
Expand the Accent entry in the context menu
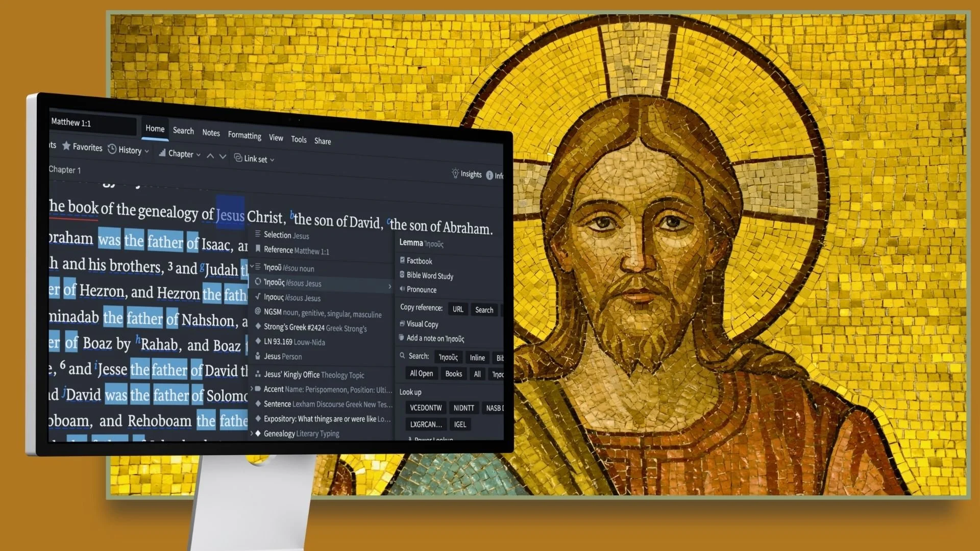(251, 389)
